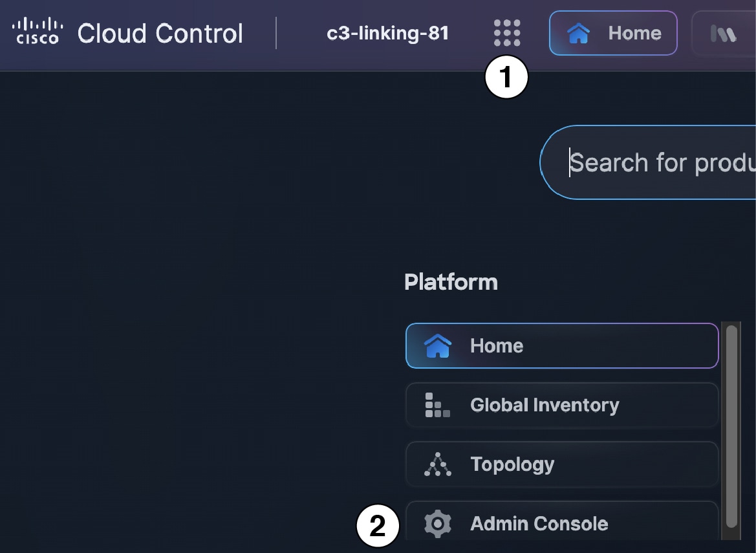Focus the Search for products field
This screenshot has width=756, height=553.
[x=648, y=162]
